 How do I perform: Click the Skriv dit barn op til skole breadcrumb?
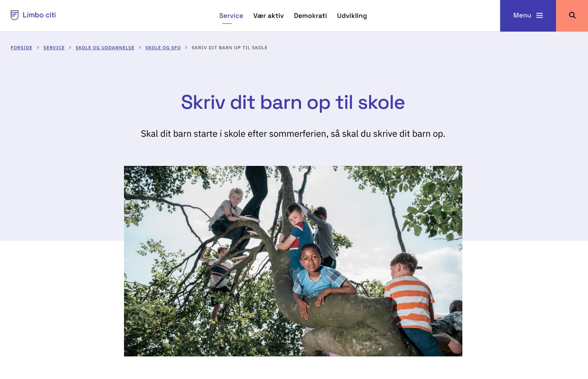point(230,48)
